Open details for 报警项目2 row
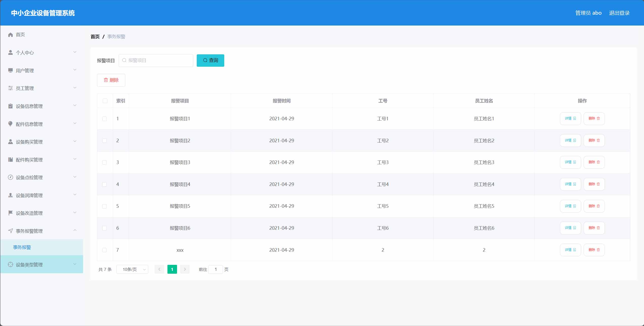The image size is (644, 326). click(570, 141)
